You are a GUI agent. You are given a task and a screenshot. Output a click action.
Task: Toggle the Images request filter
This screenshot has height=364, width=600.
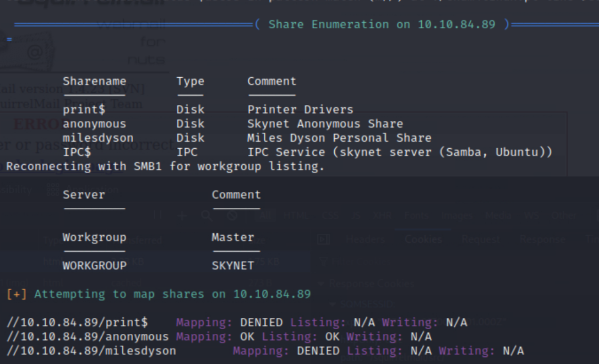(x=457, y=216)
